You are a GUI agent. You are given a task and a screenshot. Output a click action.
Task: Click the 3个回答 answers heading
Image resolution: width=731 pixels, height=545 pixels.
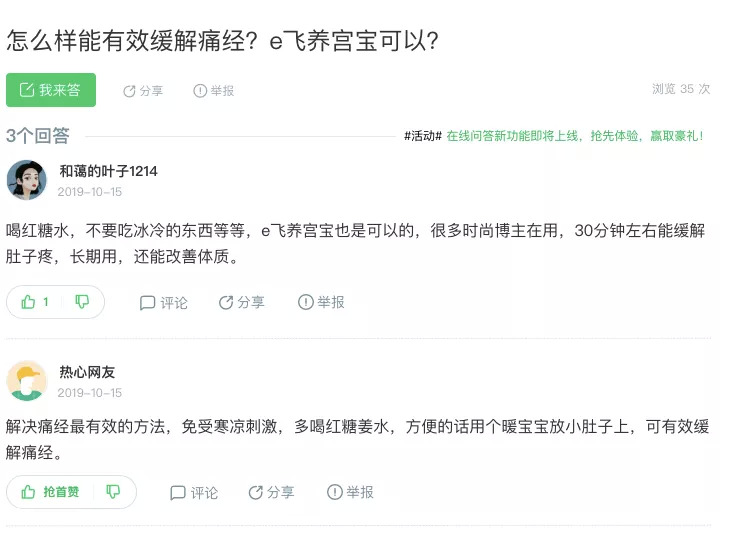(38, 136)
